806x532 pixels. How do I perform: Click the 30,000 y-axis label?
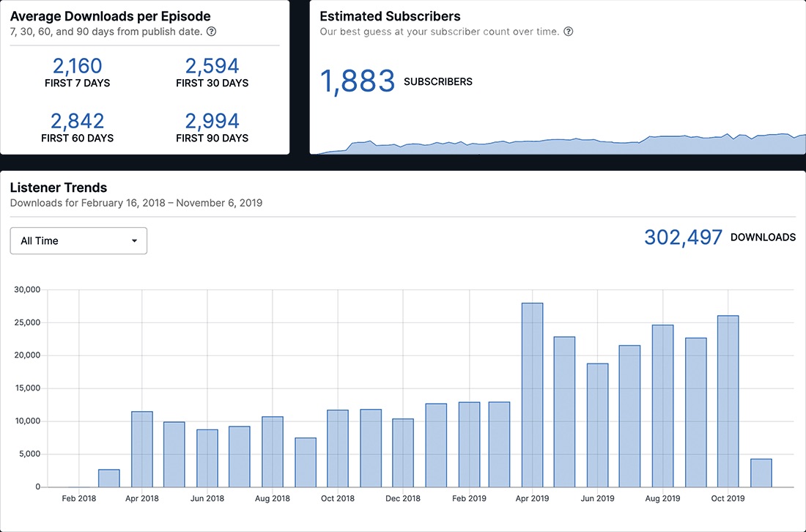click(x=26, y=289)
